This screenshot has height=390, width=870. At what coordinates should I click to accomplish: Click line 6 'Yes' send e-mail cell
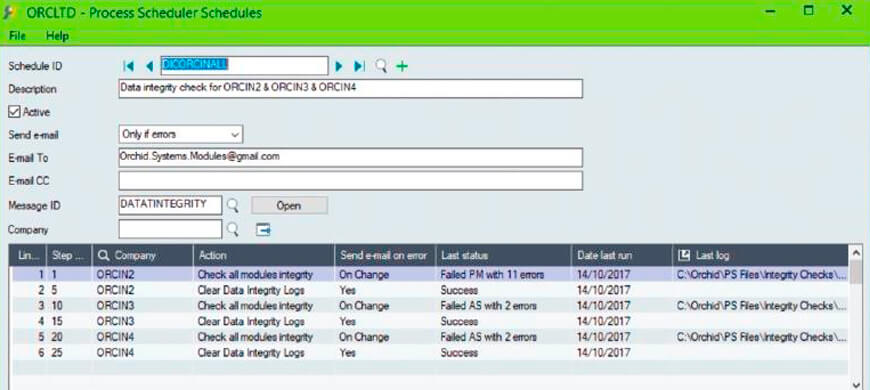pyautogui.click(x=385, y=352)
